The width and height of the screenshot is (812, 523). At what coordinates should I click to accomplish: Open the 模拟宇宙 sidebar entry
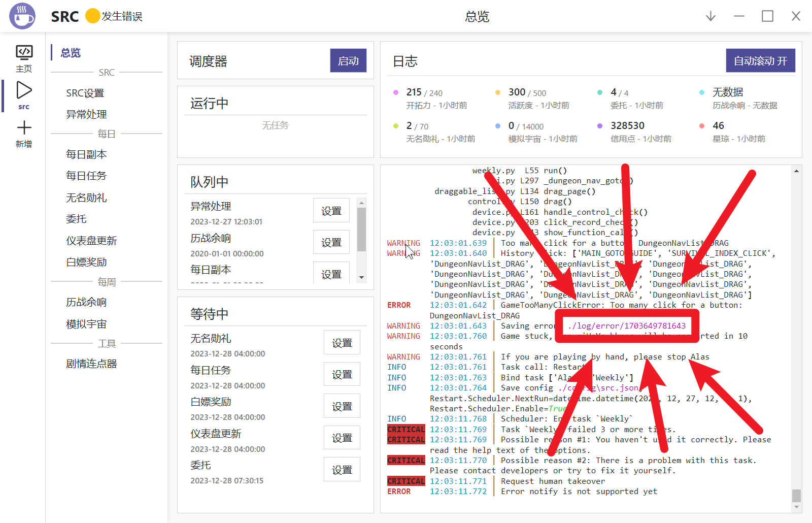(86, 324)
